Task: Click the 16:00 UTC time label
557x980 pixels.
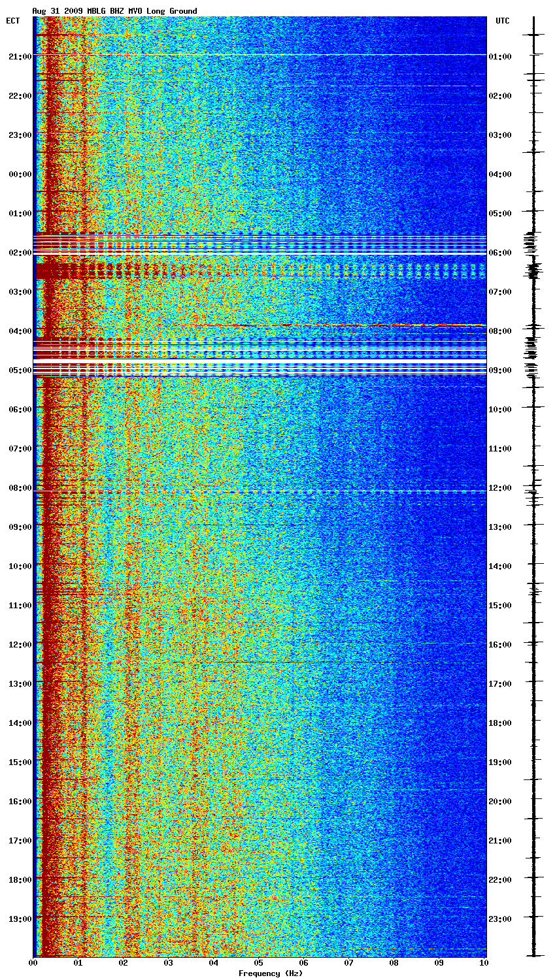Action: click(x=499, y=645)
